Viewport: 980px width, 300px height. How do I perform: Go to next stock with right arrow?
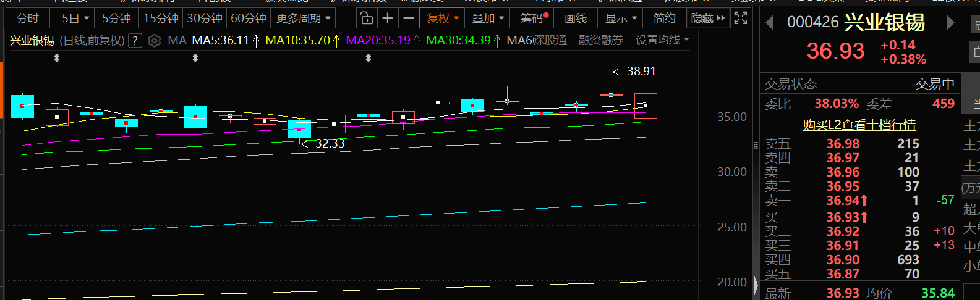click(x=950, y=23)
